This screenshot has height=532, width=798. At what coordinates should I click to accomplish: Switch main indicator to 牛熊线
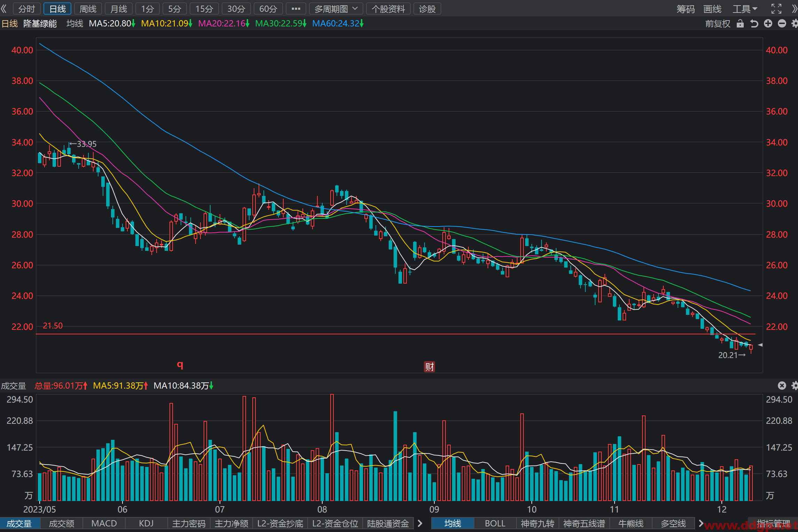[631, 523]
